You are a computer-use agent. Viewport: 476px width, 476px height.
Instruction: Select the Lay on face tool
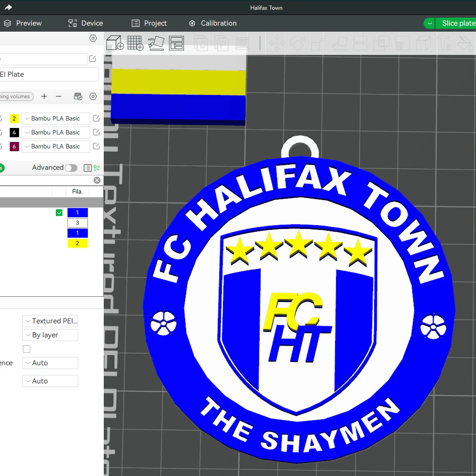339,43
